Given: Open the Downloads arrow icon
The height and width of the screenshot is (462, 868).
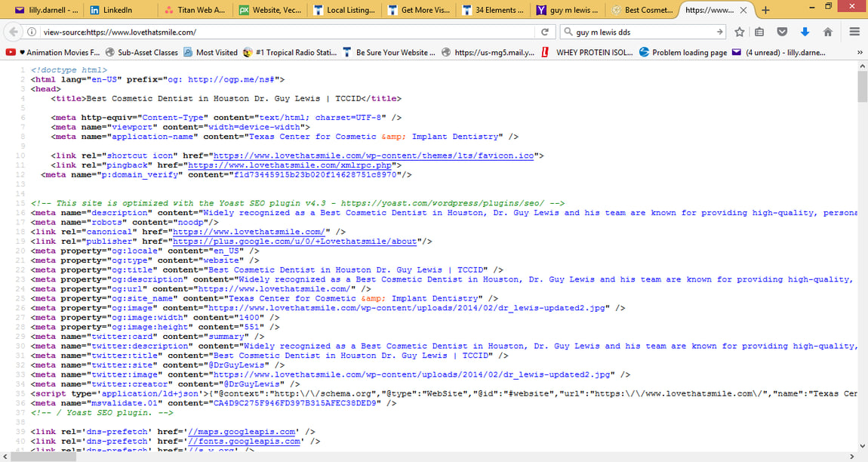Looking at the screenshot, I should click(x=805, y=32).
